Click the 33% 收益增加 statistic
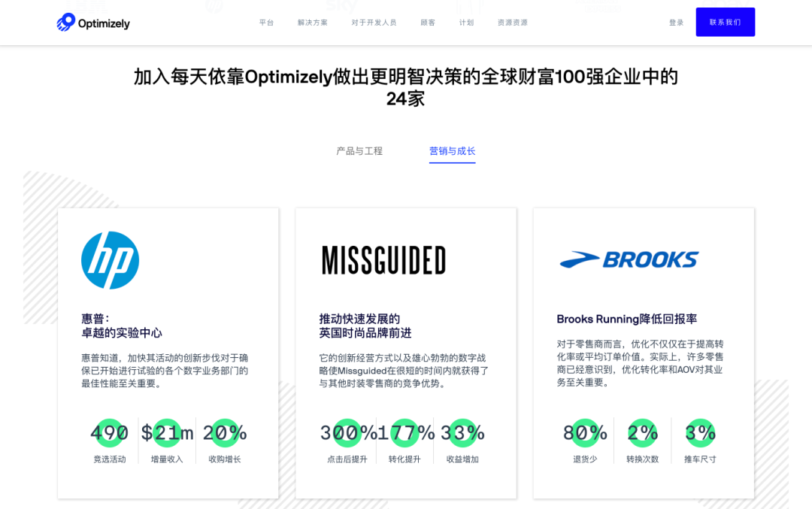Image resolution: width=812 pixels, height=509 pixels. coord(462,441)
